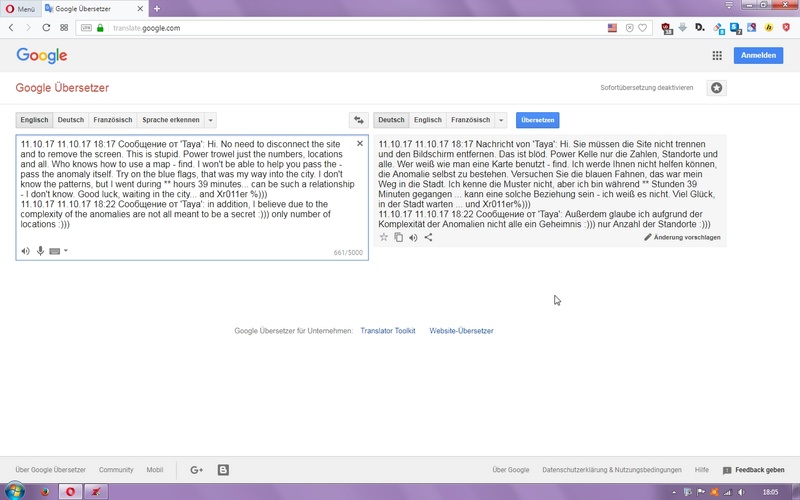Expand the target language list dropdown

(501, 120)
